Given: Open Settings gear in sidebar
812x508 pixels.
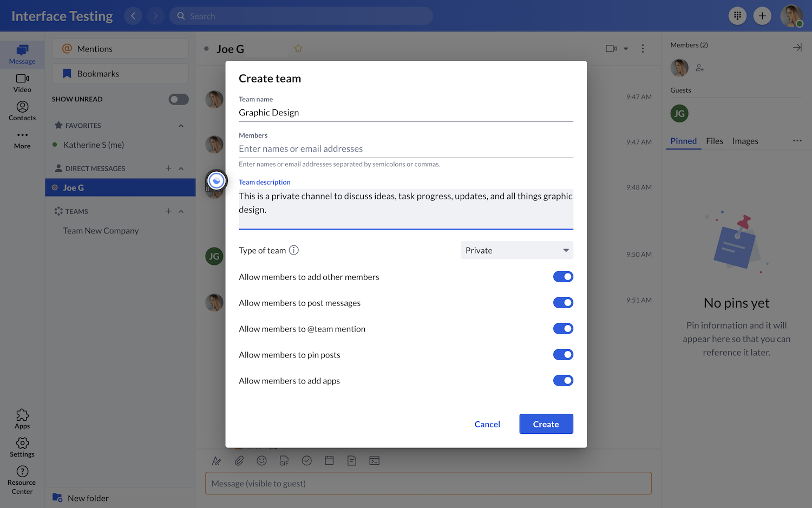Looking at the screenshot, I should (22, 447).
